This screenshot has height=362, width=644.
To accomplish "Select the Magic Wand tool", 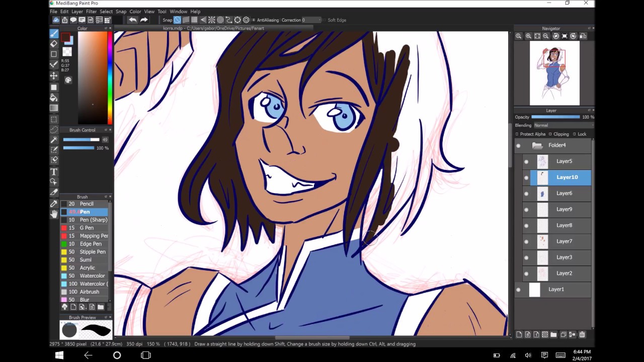I will point(54,140).
